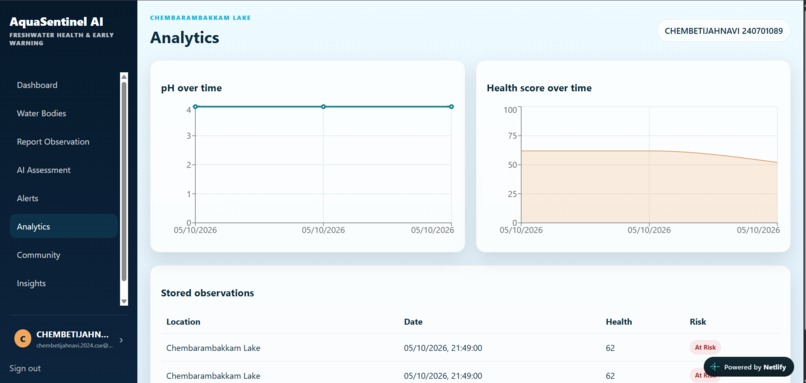Click the last pH data point

click(x=451, y=106)
